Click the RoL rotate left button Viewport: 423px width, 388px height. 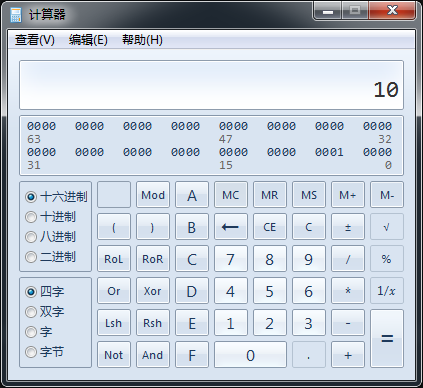point(114,259)
